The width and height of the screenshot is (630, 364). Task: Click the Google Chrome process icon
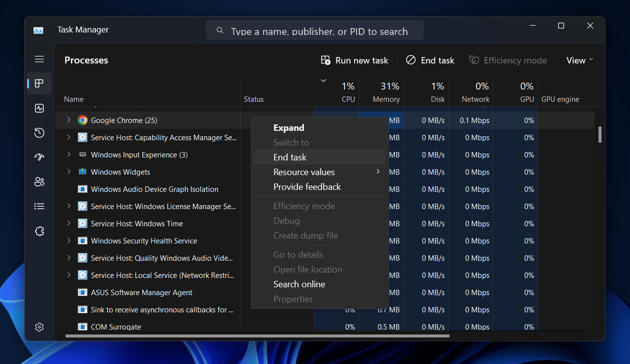pyautogui.click(x=83, y=121)
